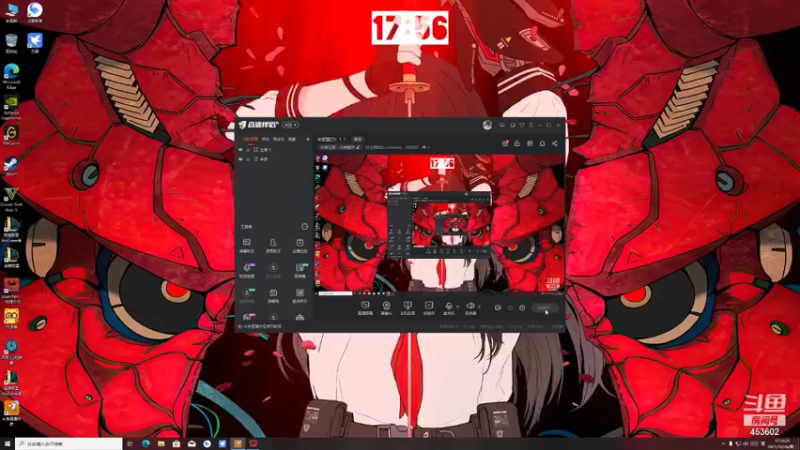The width and height of the screenshot is (800, 450).
Task: Switch to the fourth scene tab
Action: tap(292, 139)
